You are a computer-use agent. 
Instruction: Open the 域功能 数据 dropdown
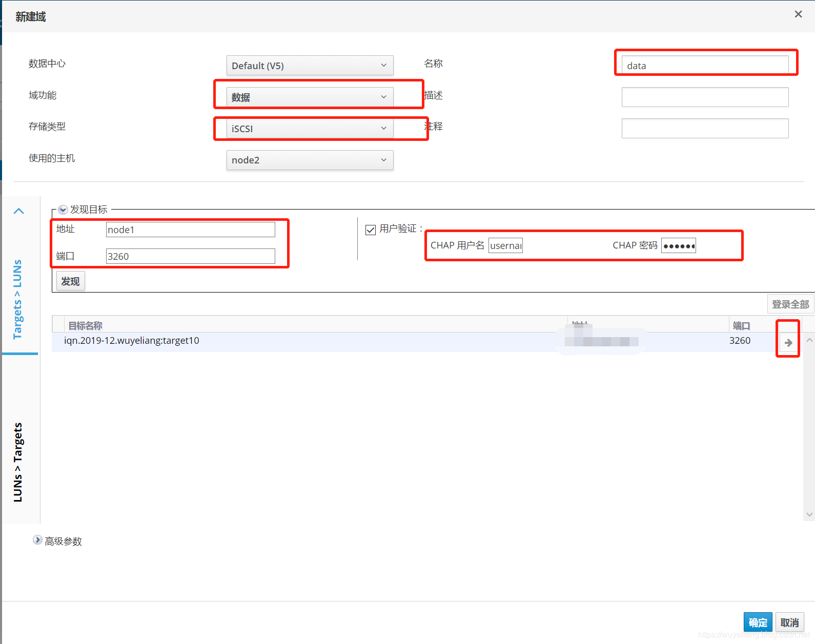(310, 97)
